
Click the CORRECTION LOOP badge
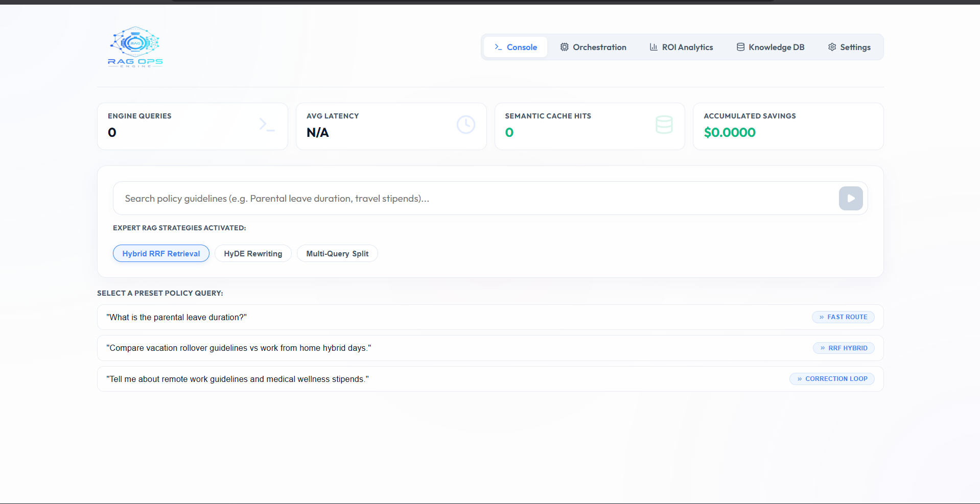pos(832,379)
